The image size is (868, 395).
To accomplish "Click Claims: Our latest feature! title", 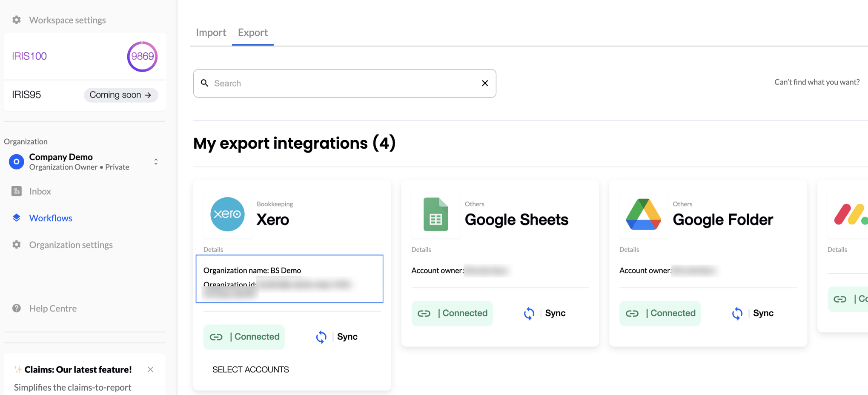I will click(78, 369).
